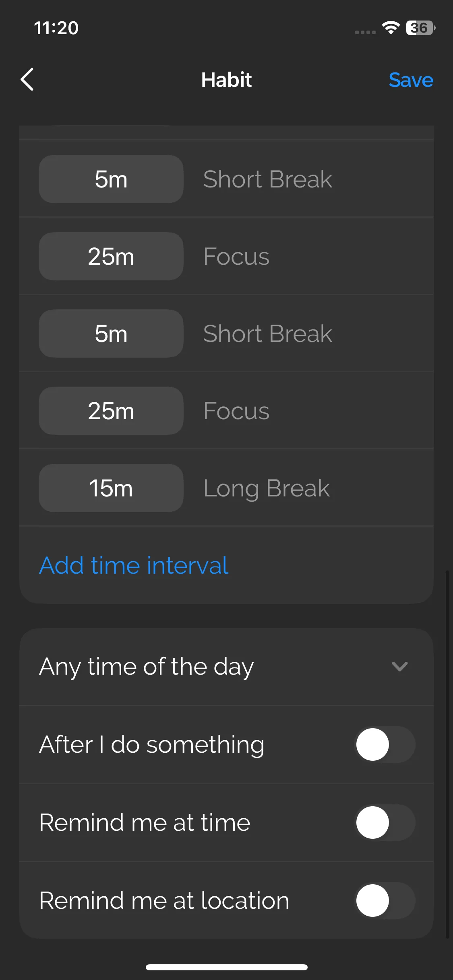Tap the second 25m Focus duration
Screen dimensions: 453x980
pyautogui.click(x=111, y=411)
